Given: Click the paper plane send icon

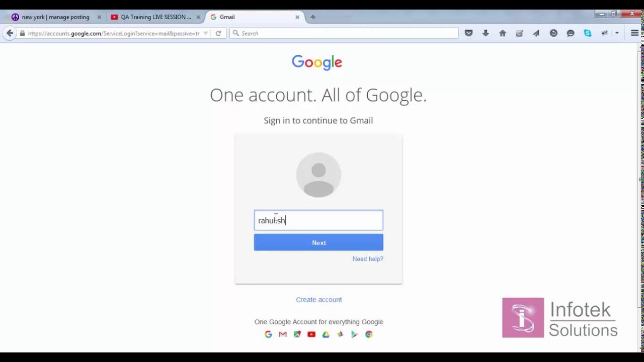Looking at the screenshot, I should (x=536, y=33).
